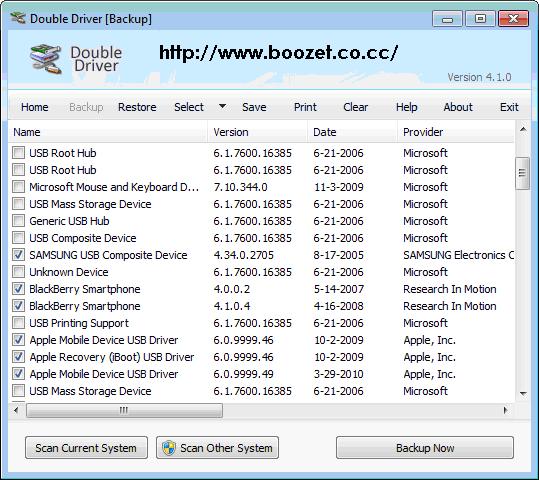Click date cell '3-29-2010'
539x480 pixels.
[339, 374]
